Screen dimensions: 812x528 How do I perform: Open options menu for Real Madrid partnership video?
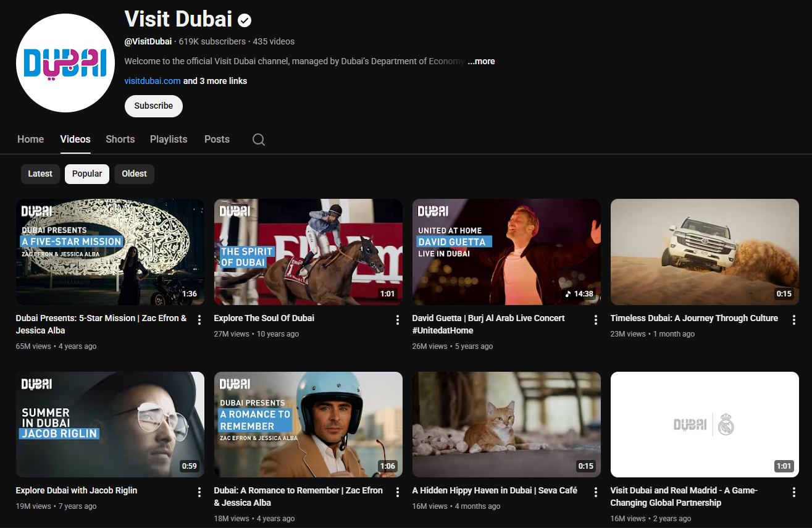(x=794, y=492)
